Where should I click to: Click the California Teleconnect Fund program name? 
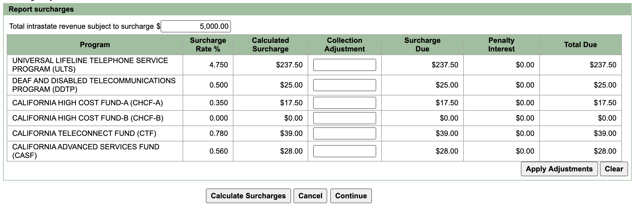pyautogui.click(x=84, y=133)
